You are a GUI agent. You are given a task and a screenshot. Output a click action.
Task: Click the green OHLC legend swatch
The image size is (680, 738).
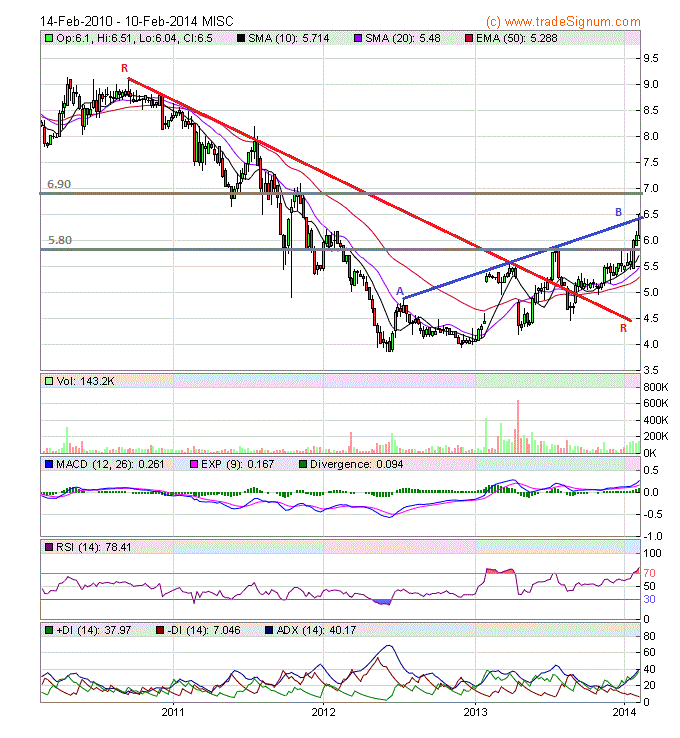[x=48, y=38]
